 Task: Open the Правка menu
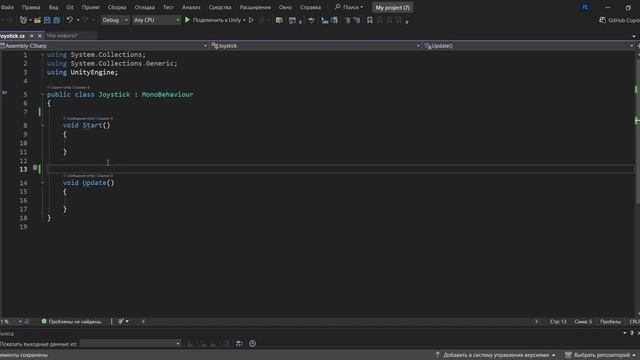click(31, 7)
